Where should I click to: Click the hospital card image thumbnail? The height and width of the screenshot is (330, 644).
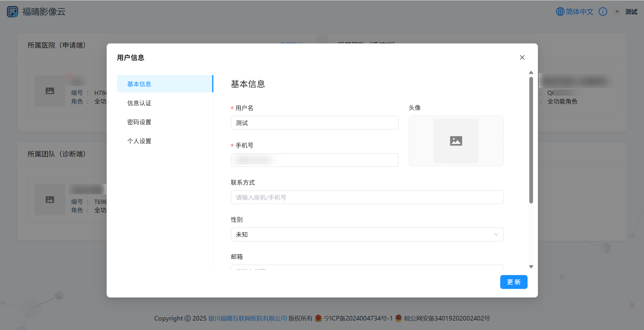coord(50,91)
